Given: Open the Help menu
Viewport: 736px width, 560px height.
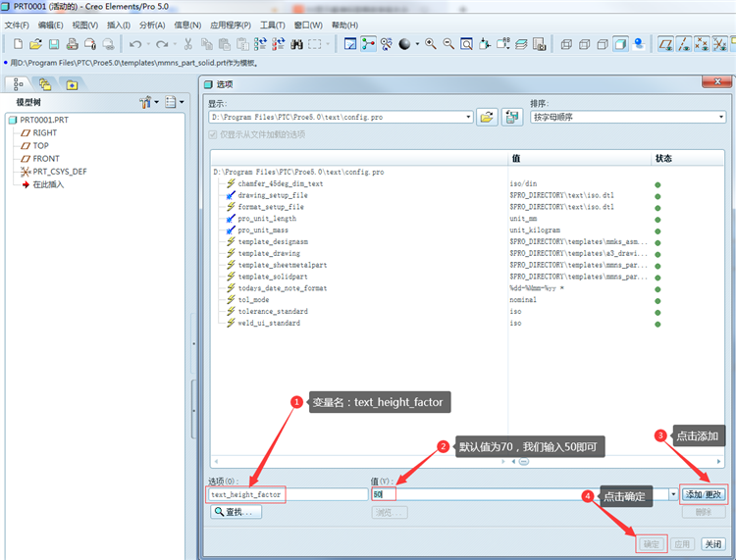Looking at the screenshot, I should (x=345, y=25).
